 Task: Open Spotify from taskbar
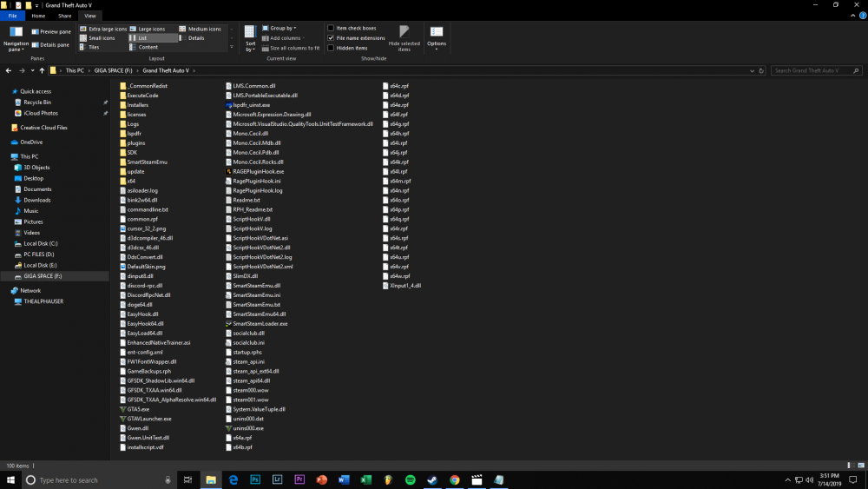click(411, 480)
